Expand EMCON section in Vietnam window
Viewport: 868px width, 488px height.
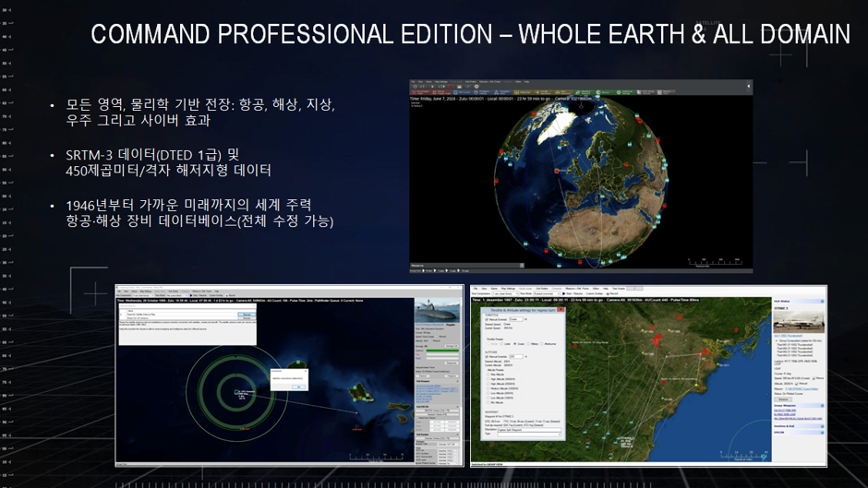[x=822, y=432]
